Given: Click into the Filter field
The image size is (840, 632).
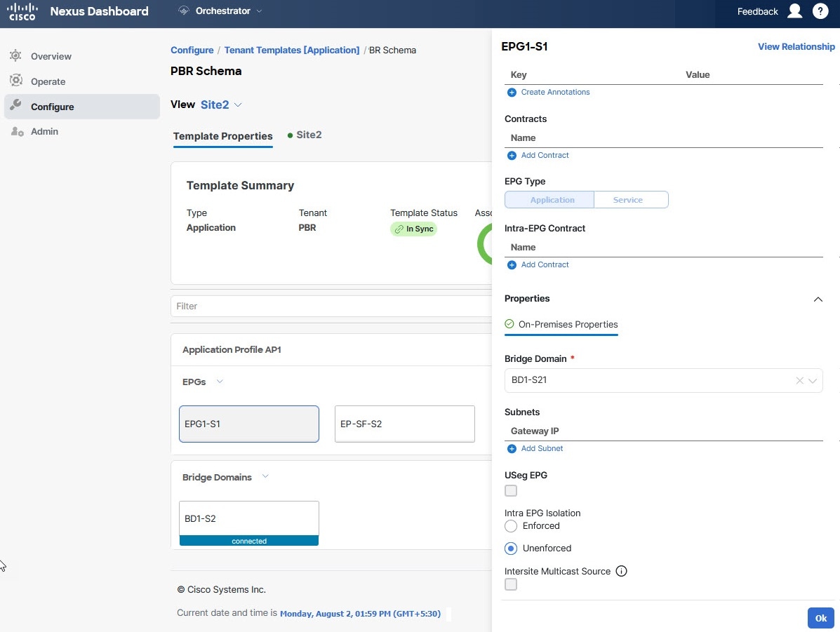Looking at the screenshot, I should [331, 307].
